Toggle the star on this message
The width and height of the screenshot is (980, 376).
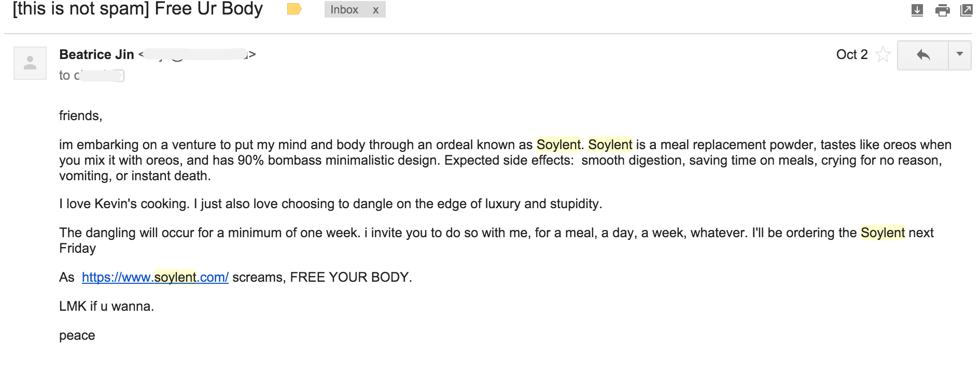(883, 54)
